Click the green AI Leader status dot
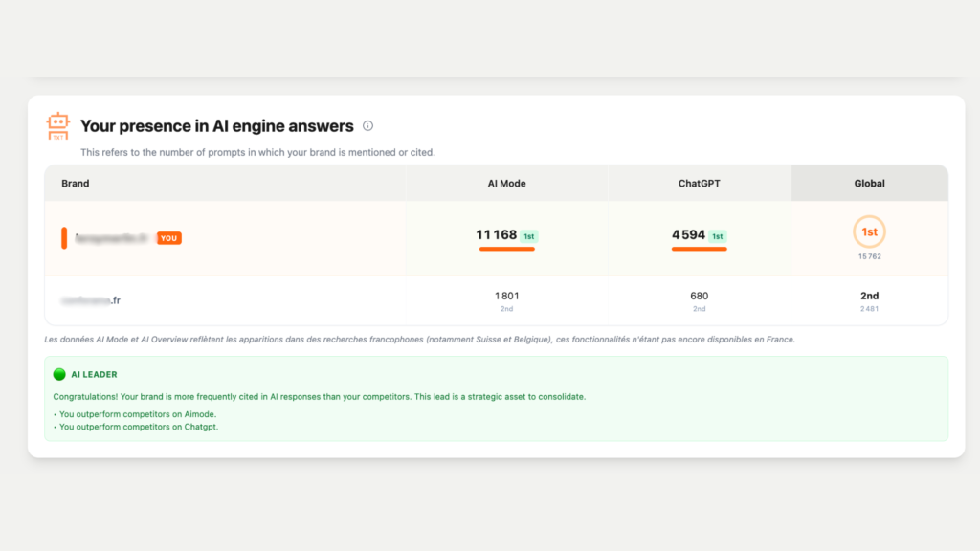The width and height of the screenshot is (980, 551). [x=59, y=374]
